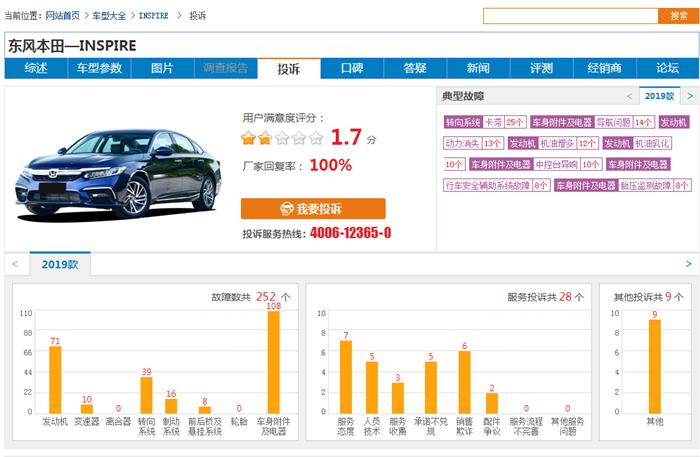700x457 pixels.
Task: Click the 车身附件及电器 bar showing 108
Action: [x=274, y=362]
